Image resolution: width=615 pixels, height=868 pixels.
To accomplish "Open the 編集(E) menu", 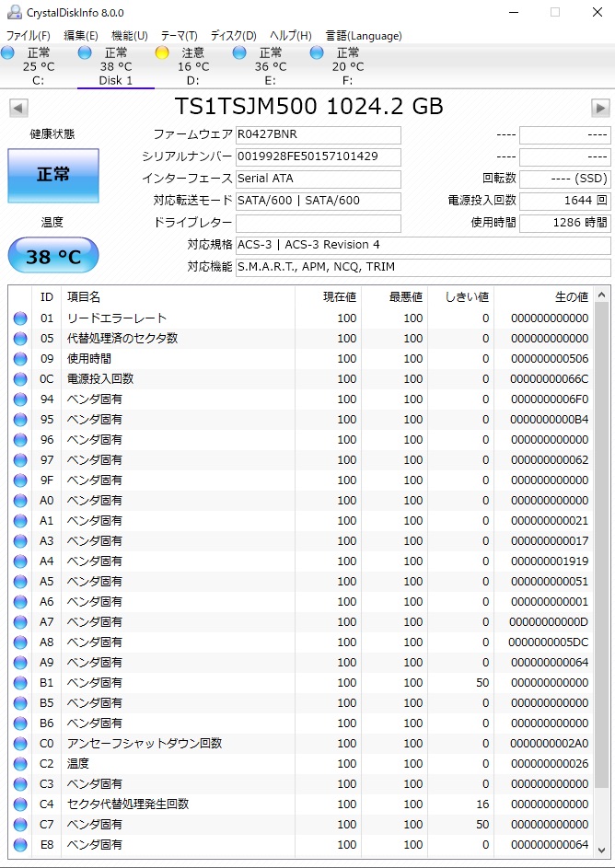I will click(81, 36).
